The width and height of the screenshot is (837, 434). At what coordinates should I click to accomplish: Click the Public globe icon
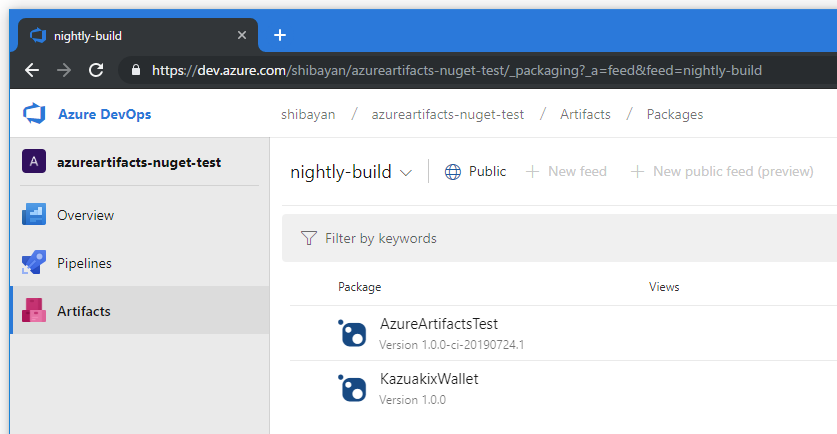point(453,171)
